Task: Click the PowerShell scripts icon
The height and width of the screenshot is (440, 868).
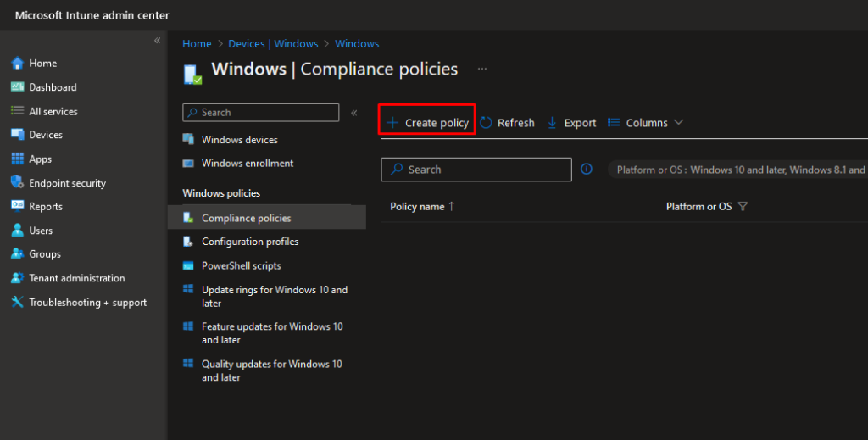Action: pos(189,265)
